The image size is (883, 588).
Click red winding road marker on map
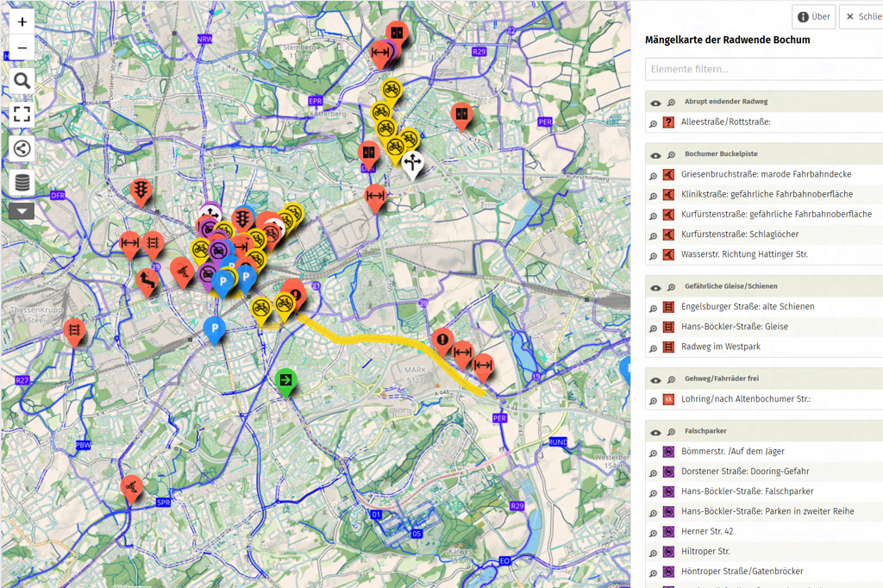point(147,280)
